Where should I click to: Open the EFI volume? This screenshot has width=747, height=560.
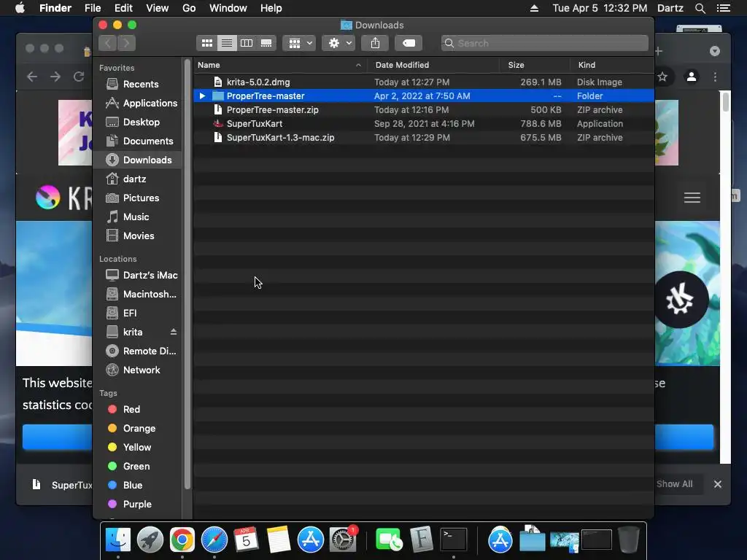(137, 313)
